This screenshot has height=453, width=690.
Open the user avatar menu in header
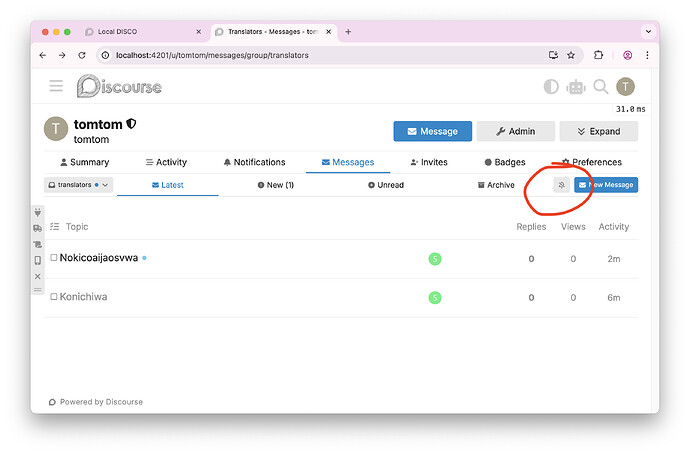click(x=625, y=87)
